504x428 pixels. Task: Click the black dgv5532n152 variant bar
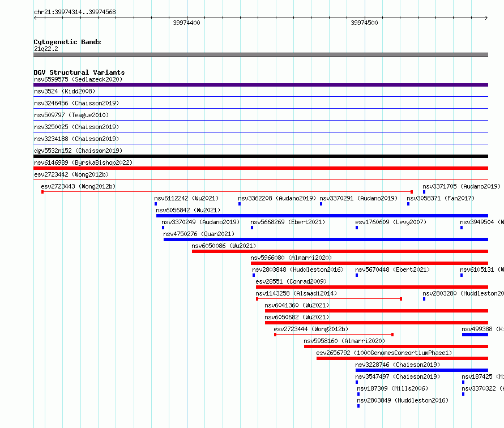(260, 156)
